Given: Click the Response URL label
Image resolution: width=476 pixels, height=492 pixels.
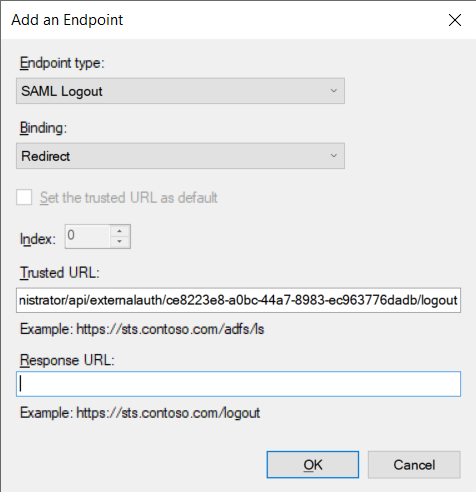Looking at the screenshot, I should [x=67, y=360].
